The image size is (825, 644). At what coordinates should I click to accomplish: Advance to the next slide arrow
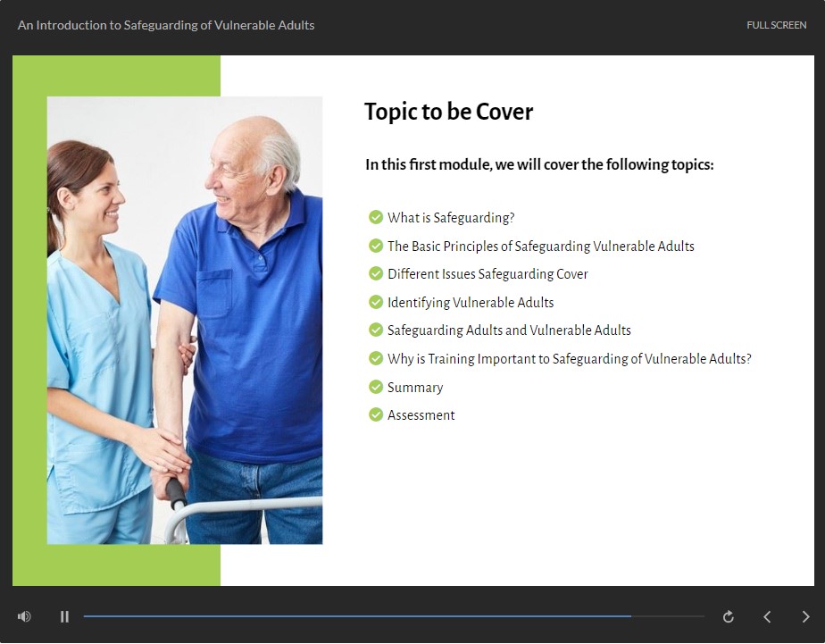click(805, 616)
